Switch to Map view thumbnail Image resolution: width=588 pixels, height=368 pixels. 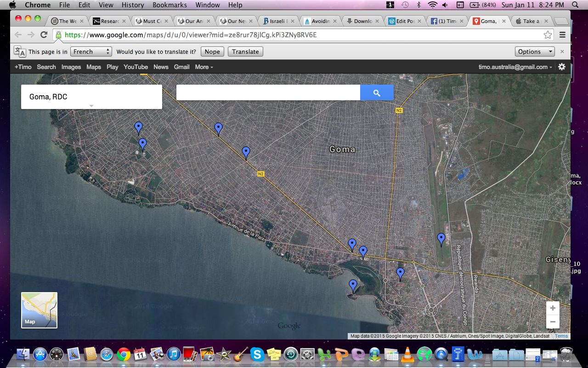click(x=39, y=310)
